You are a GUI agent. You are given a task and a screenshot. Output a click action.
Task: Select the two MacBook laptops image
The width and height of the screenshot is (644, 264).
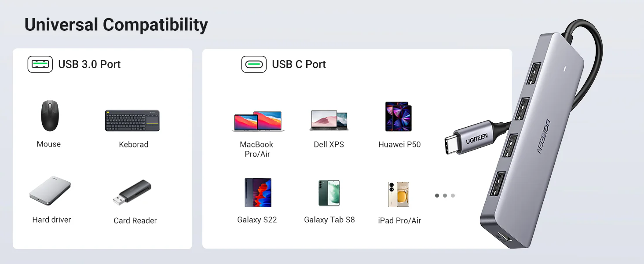[258, 121]
